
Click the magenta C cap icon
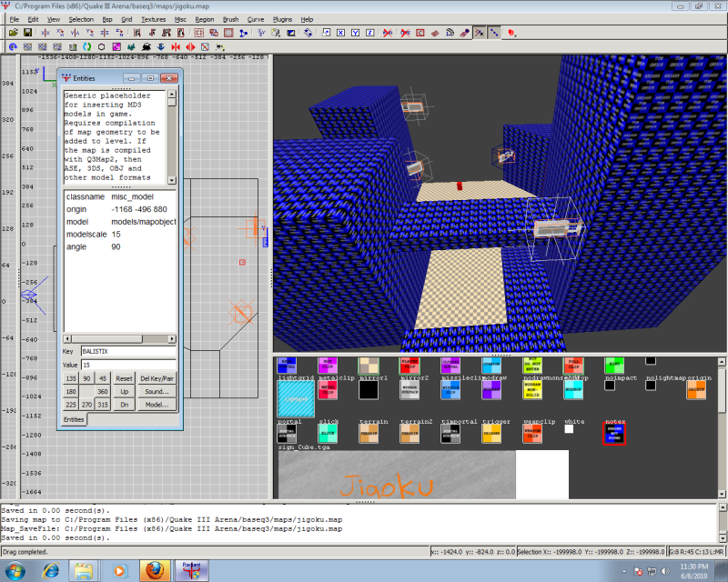coord(116,47)
